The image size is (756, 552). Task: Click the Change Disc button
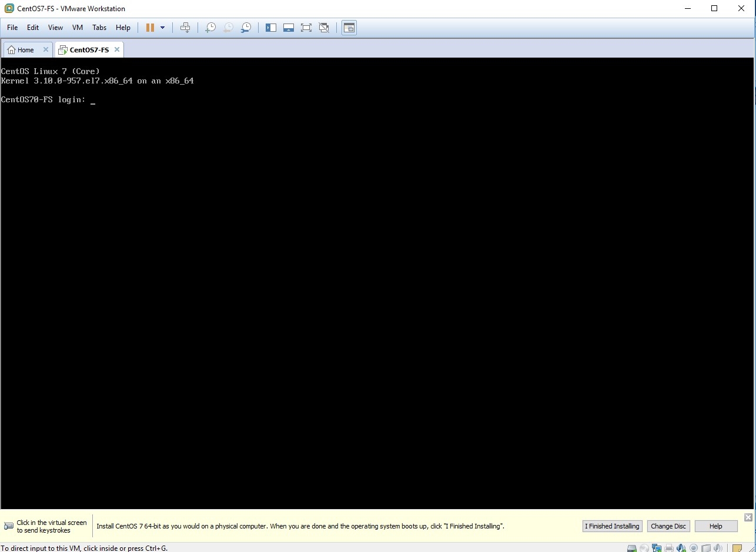[668, 526]
